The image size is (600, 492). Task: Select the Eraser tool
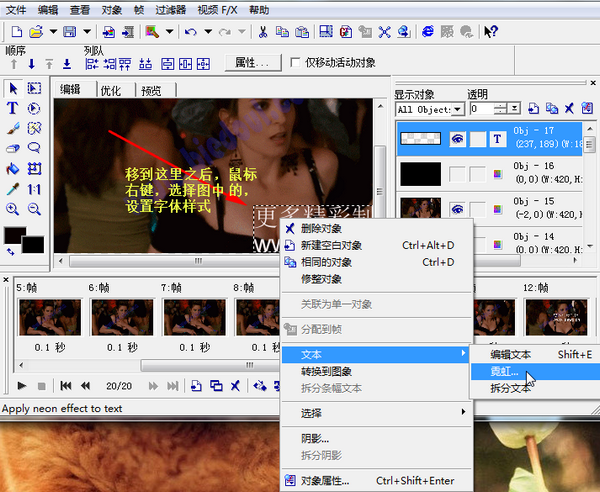click(13, 148)
